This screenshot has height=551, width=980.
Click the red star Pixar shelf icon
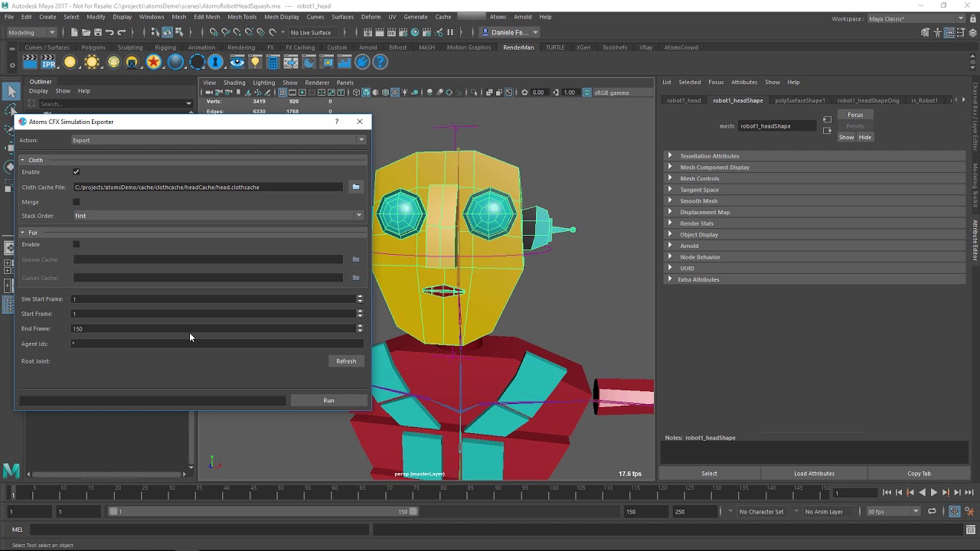click(154, 63)
